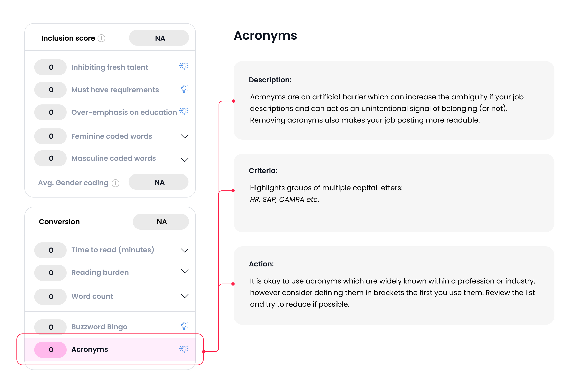This screenshot has height=392, width=577.
Task: Click the Acronyms lightbulb icon
Action: [184, 349]
